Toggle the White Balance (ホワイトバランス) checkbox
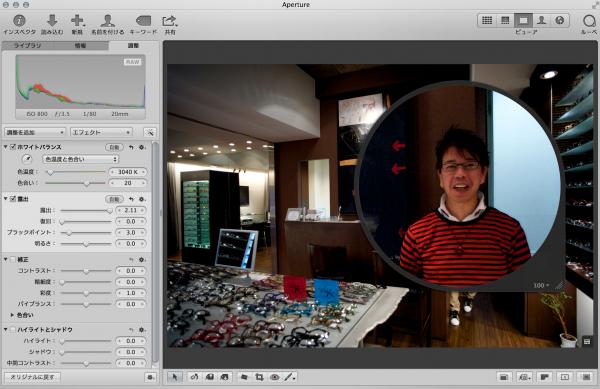This screenshot has width=600, height=389. click(x=13, y=147)
